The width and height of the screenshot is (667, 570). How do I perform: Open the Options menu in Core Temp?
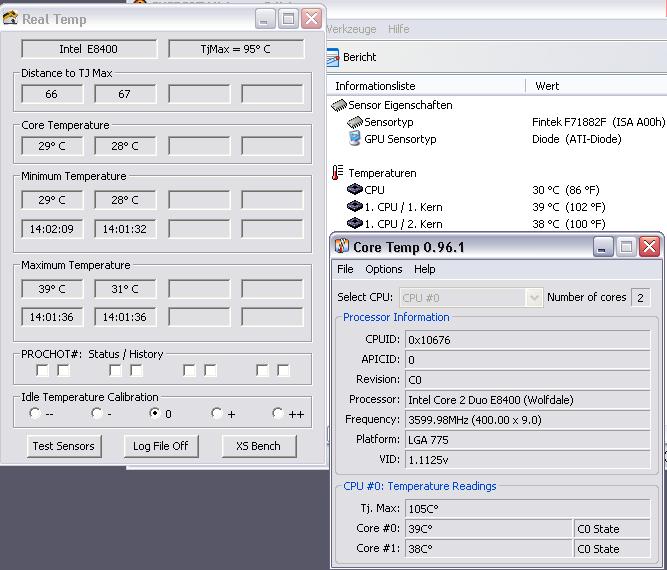(384, 269)
